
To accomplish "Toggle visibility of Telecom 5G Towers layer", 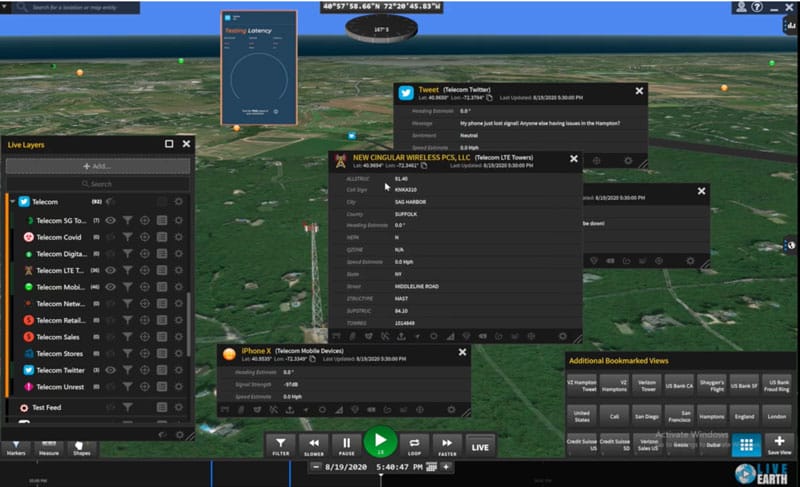I will tap(110, 220).
